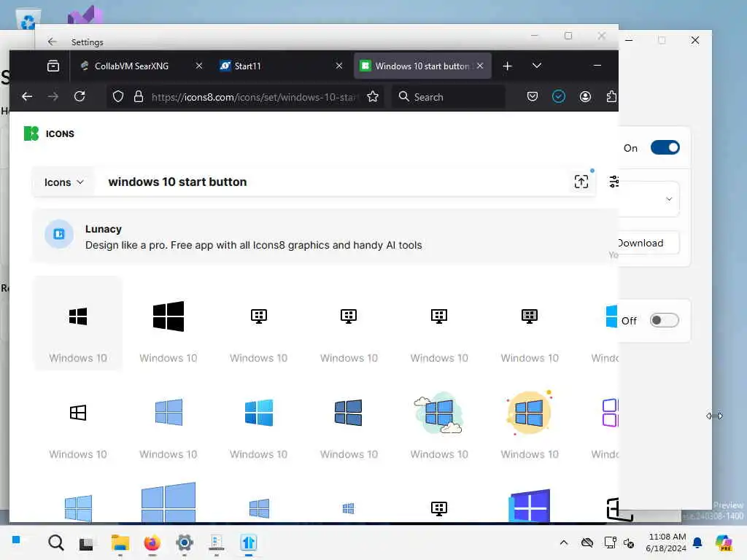Image resolution: width=747 pixels, height=560 pixels.
Task: Open the Lunacy promotional banner
Action: pos(325,236)
